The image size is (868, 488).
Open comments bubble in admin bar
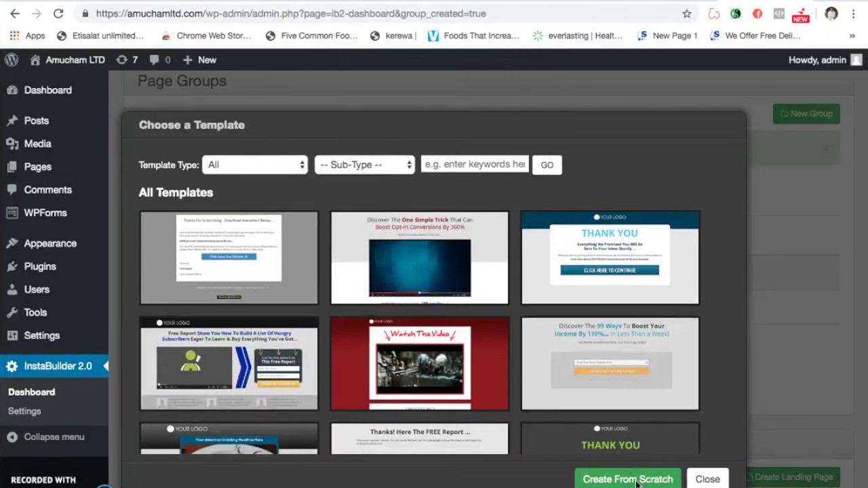(x=160, y=60)
